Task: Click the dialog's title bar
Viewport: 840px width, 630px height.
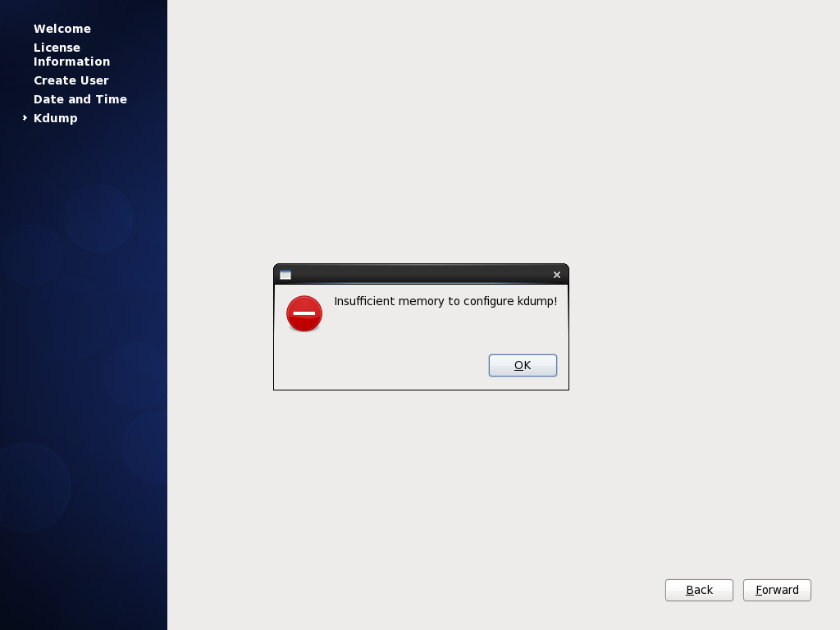Action: (418, 274)
